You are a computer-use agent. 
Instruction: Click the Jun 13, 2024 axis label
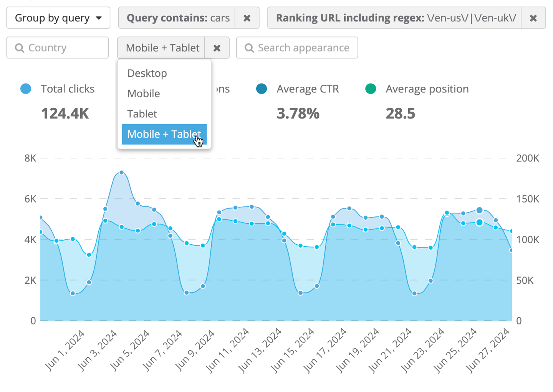pos(260,350)
